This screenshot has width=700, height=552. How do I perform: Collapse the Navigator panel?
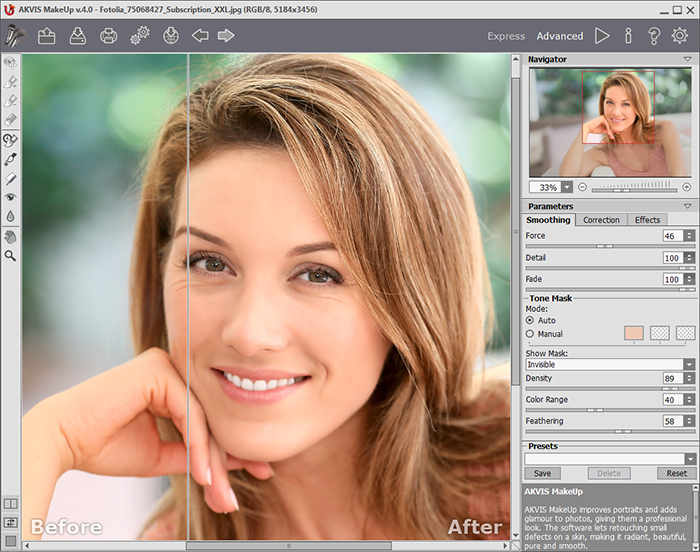(688, 60)
